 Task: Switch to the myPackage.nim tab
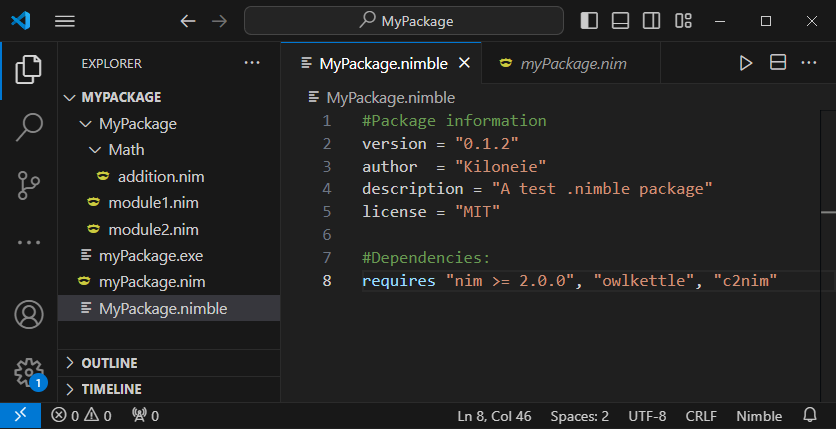point(571,63)
